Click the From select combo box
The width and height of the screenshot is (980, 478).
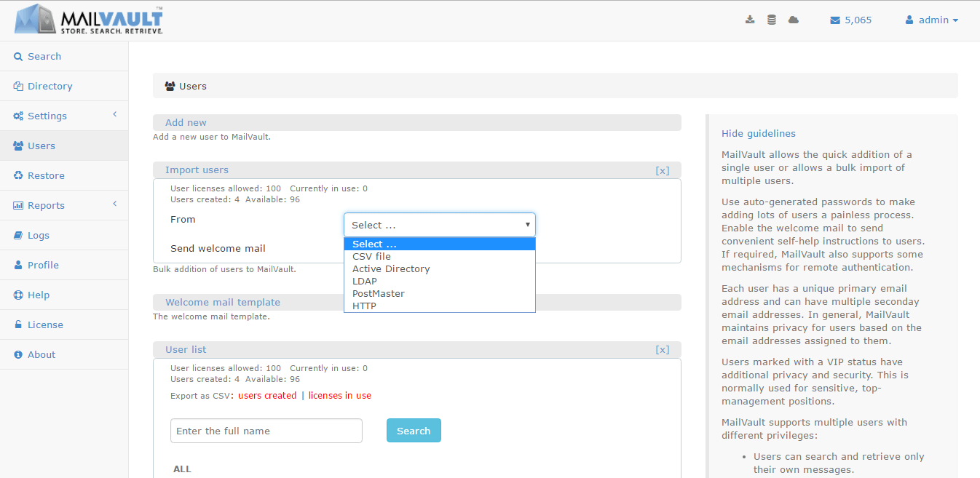tap(440, 225)
